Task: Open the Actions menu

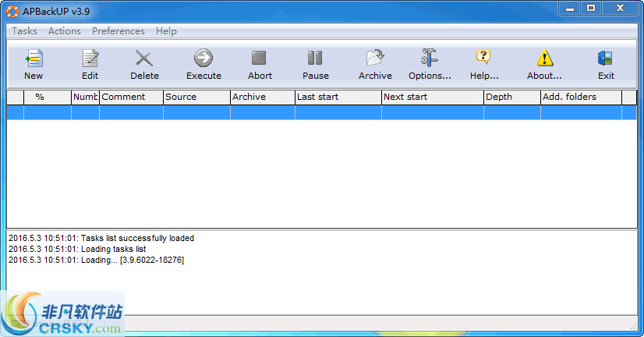Action: pos(65,31)
